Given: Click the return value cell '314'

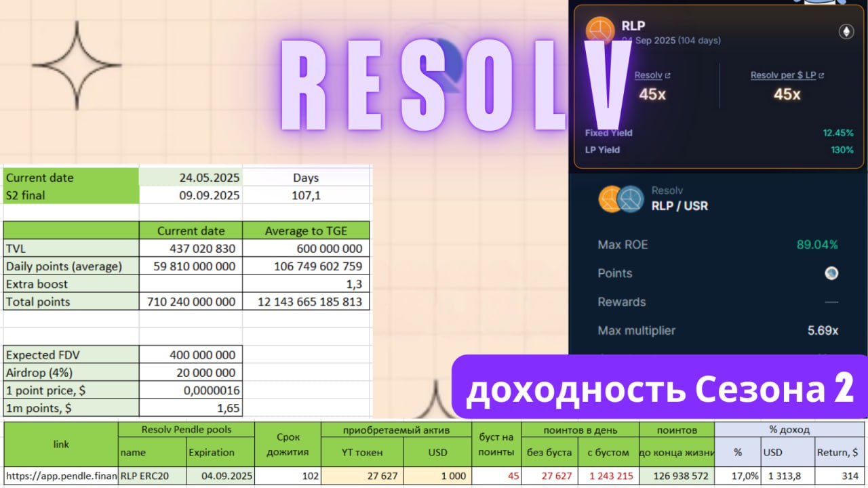Looking at the screenshot, I should click(840, 476).
